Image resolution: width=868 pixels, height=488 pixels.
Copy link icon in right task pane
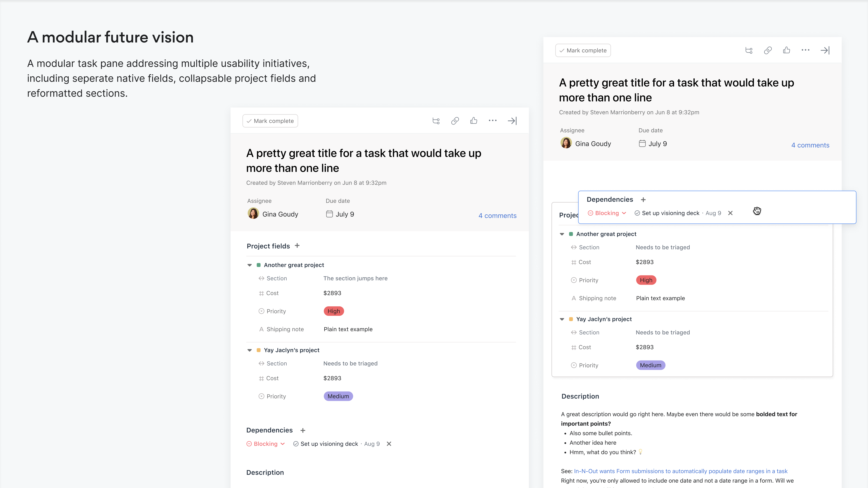tap(768, 51)
